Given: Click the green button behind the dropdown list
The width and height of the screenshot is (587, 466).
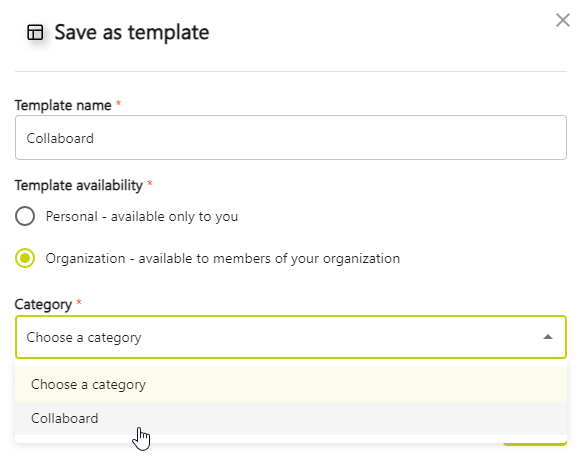Looking at the screenshot, I should point(535,444).
